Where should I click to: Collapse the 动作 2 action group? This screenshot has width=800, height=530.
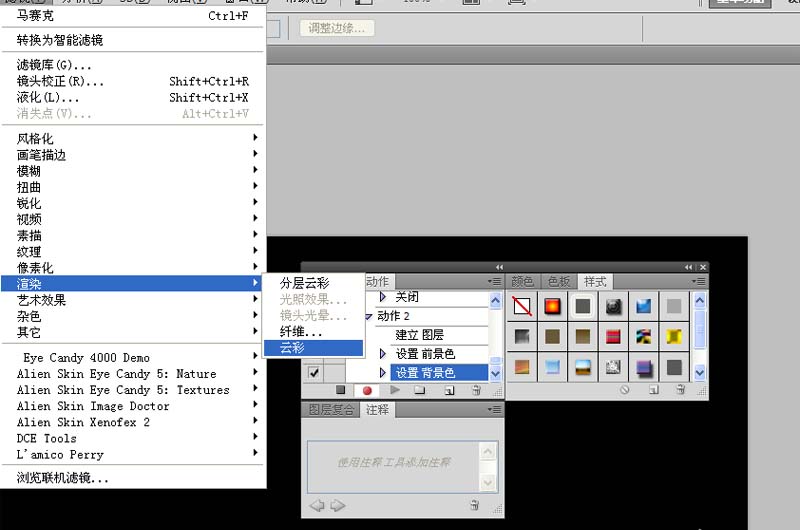click(369, 316)
